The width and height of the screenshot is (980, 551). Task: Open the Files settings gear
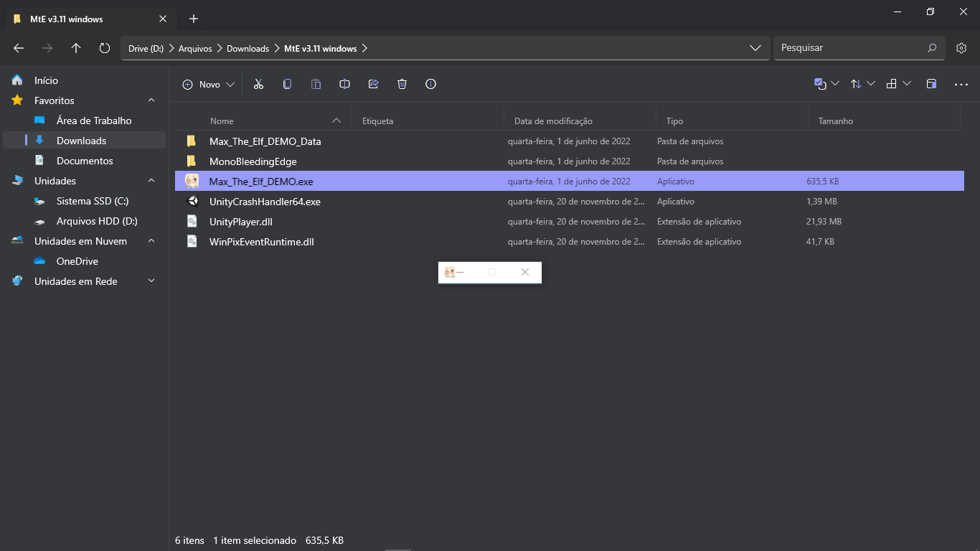click(x=961, y=48)
